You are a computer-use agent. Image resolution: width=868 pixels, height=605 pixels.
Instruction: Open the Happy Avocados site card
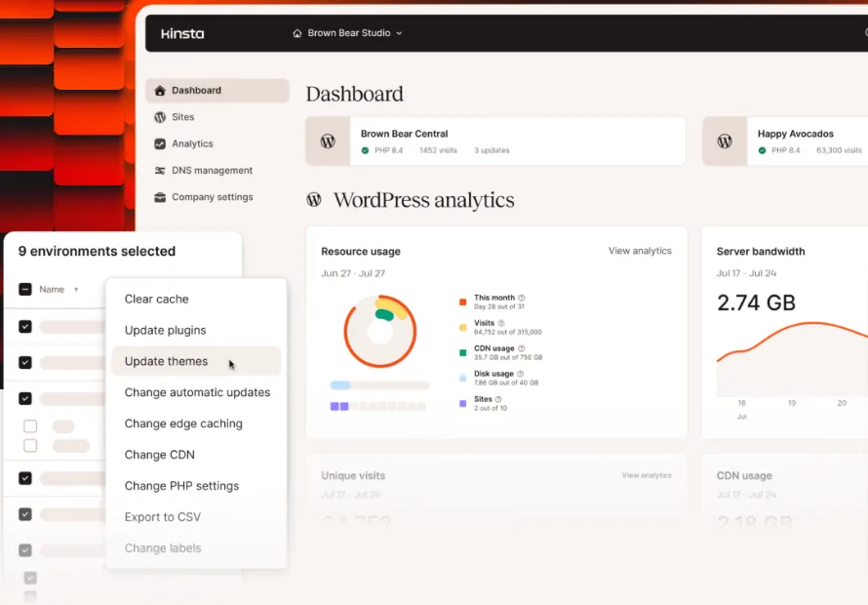(x=785, y=141)
